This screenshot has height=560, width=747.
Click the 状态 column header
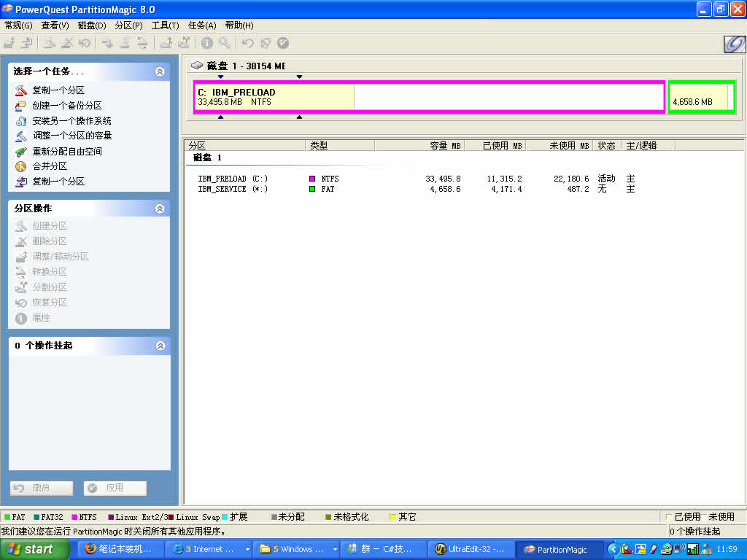tap(607, 146)
